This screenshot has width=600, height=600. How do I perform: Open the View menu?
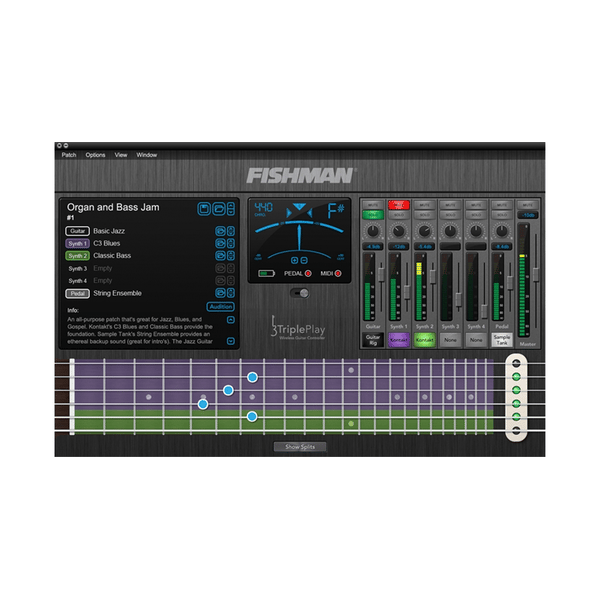tap(121, 155)
